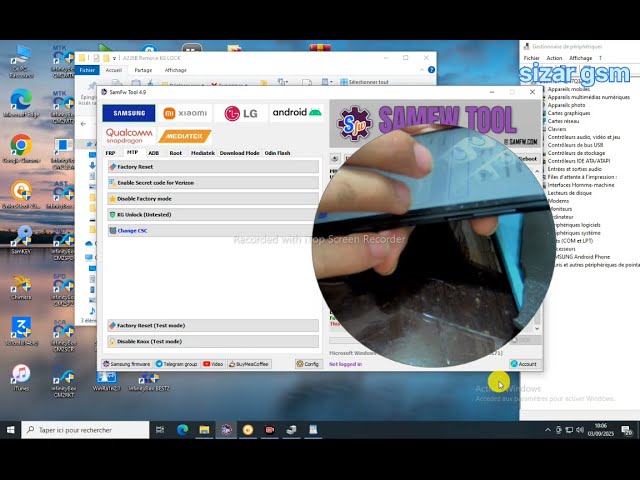The height and width of the screenshot is (480, 640).
Task: Click KG Unlock (Untested) button
Action: [x=213, y=214]
